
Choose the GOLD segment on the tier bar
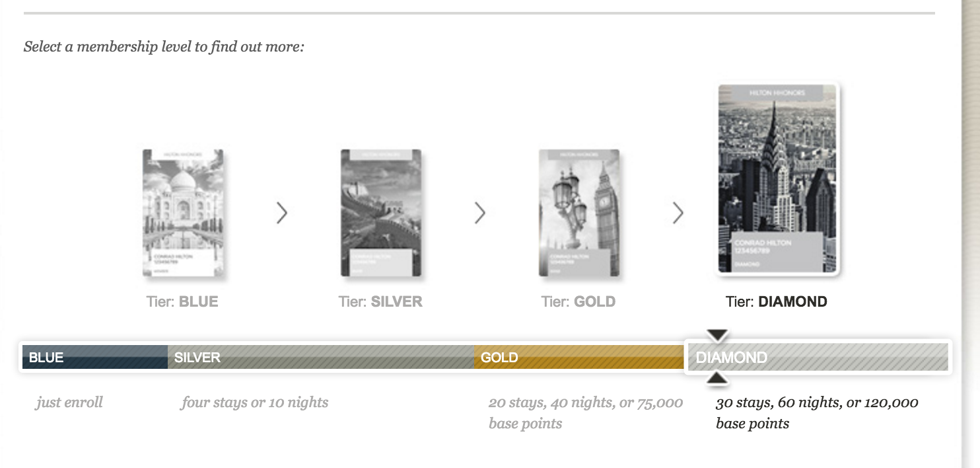click(579, 357)
